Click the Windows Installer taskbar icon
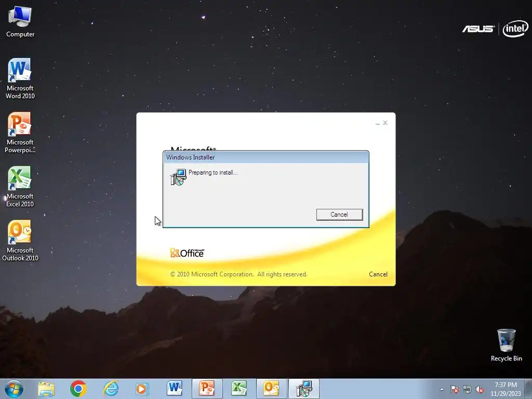532x399 pixels. pos(304,389)
